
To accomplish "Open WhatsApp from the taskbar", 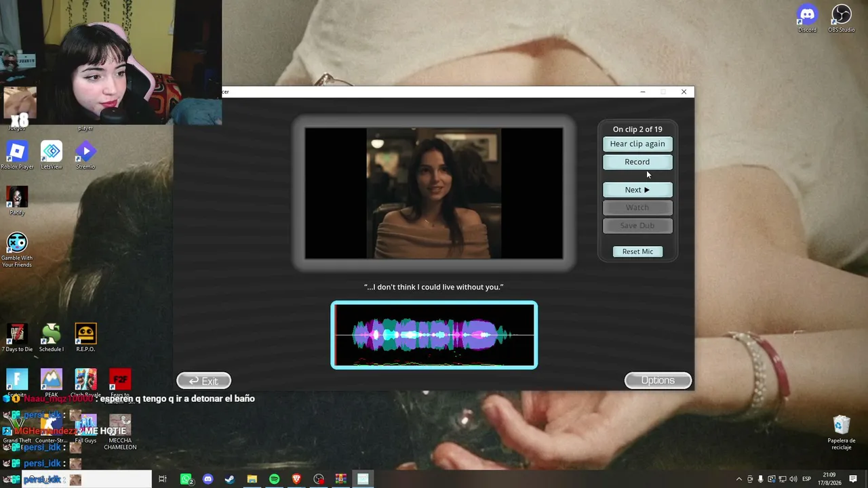I will (x=186, y=479).
